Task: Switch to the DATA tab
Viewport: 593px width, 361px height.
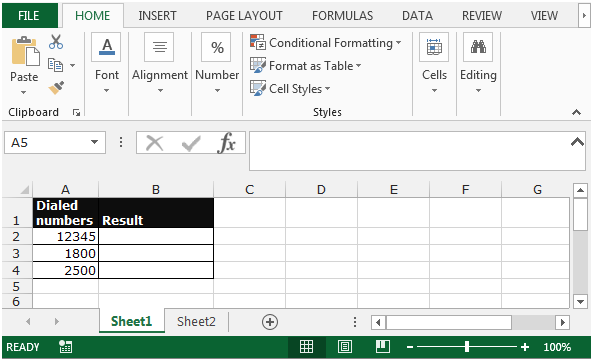Action: tap(417, 15)
